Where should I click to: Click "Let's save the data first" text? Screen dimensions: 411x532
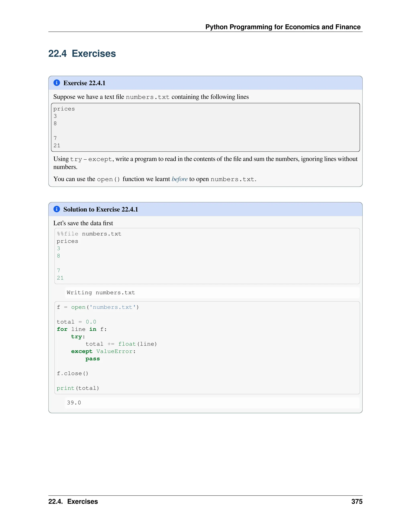83,223
